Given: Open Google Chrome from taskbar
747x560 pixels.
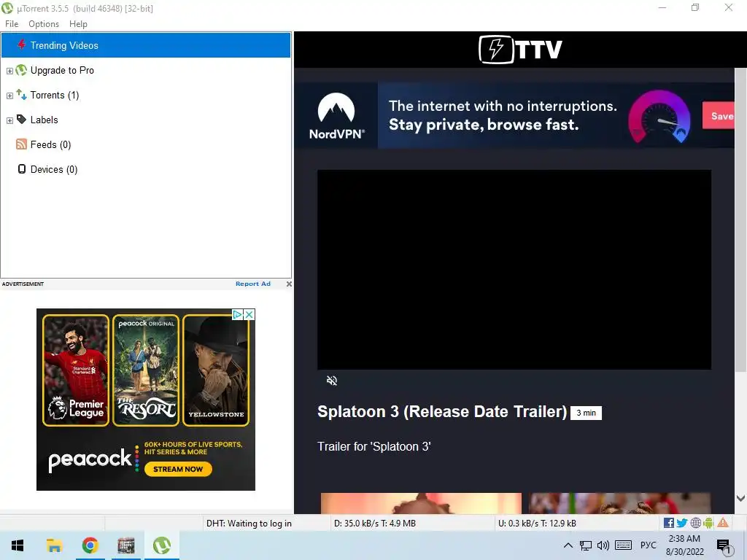Looking at the screenshot, I should pos(90,545).
